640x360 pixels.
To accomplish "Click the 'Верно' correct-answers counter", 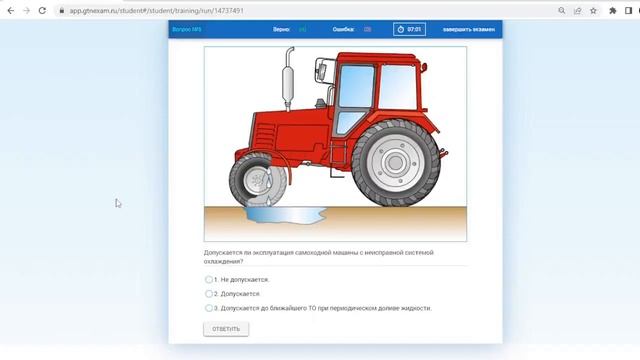I will coord(290,29).
